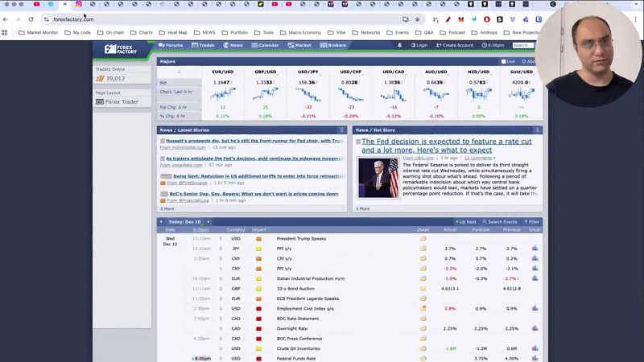
Task: Go to the next calendar day arrow
Action: coord(208,221)
